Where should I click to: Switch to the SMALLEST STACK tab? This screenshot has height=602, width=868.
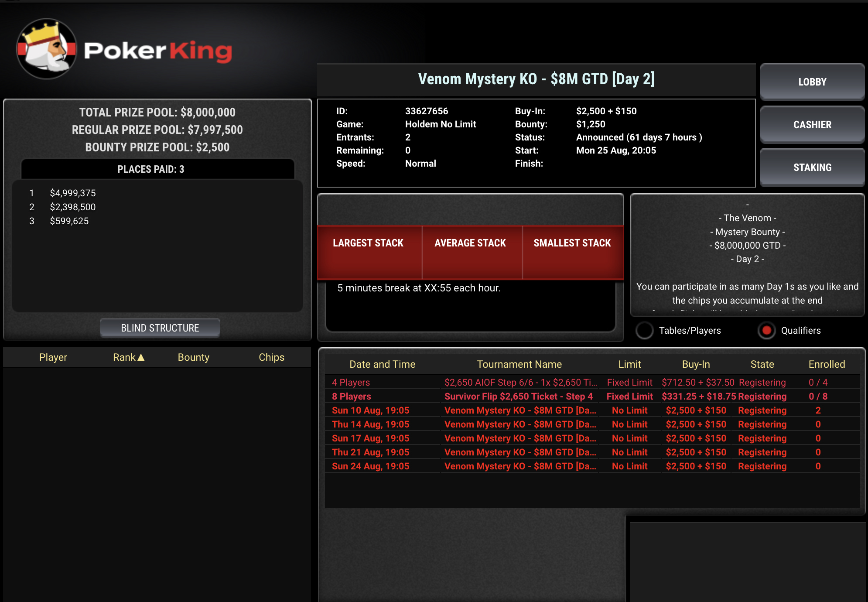click(x=572, y=243)
